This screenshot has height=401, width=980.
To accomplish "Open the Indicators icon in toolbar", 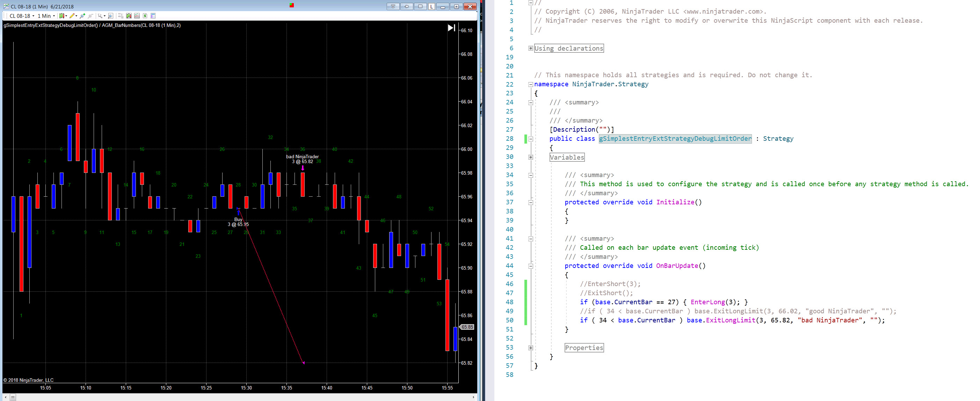I will pyautogui.click(x=137, y=16).
